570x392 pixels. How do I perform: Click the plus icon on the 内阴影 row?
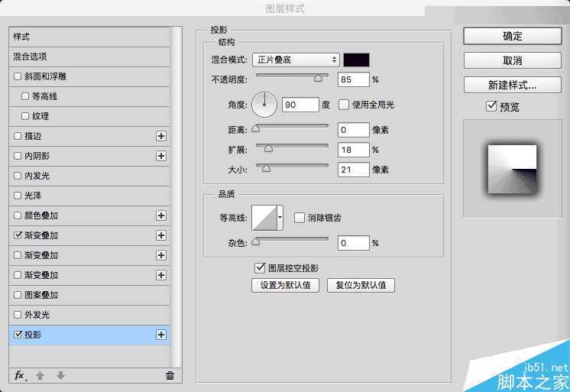(161, 156)
